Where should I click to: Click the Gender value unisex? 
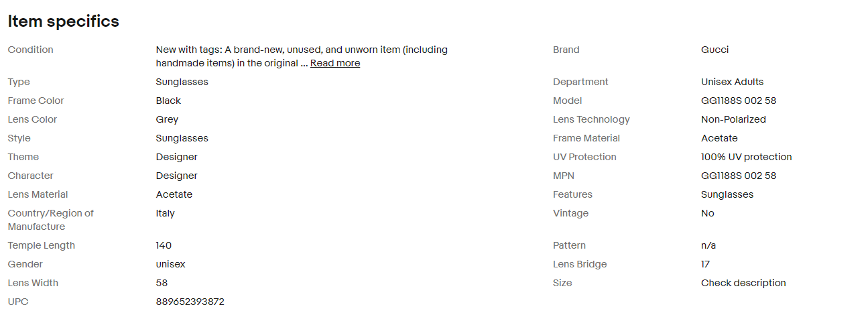point(170,264)
